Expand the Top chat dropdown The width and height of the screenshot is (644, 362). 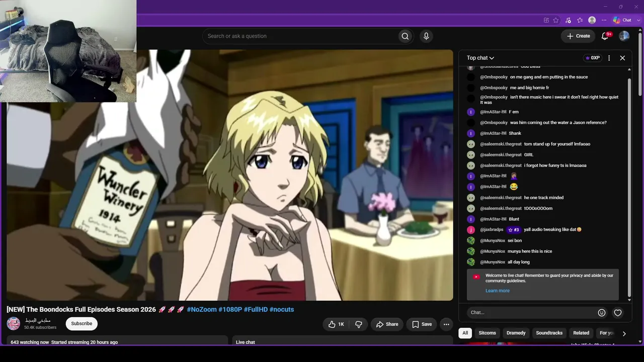[480, 58]
